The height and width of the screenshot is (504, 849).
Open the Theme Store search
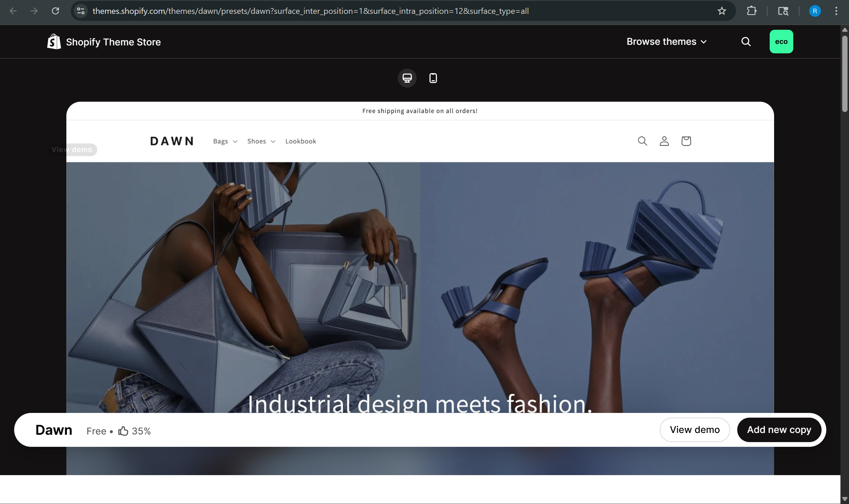(746, 42)
